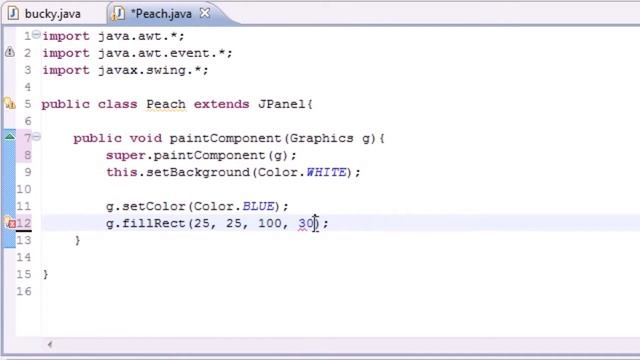Close the Peach.java tab
Image resolution: width=640 pixels, height=360 pixels.
coord(205,13)
